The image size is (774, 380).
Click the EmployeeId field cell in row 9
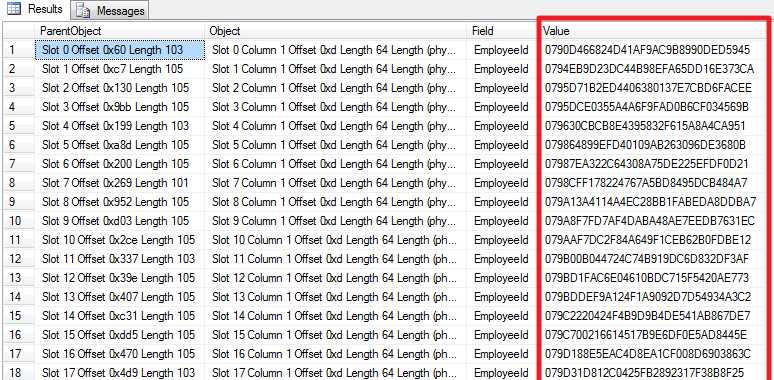click(x=503, y=202)
